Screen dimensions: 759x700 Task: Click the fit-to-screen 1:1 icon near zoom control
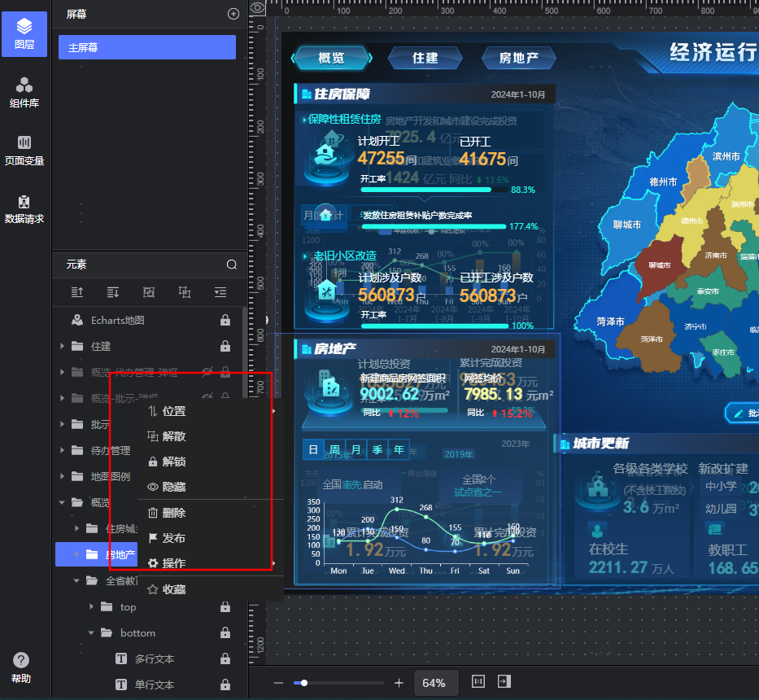(x=478, y=682)
